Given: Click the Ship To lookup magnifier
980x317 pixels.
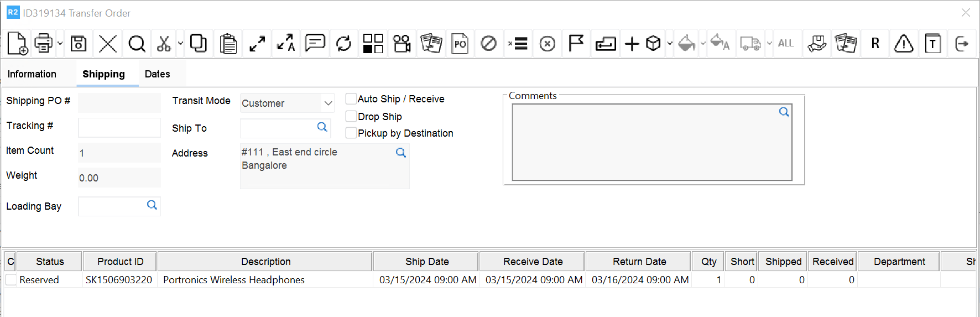Looking at the screenshot, I should (x=322, y=127).
